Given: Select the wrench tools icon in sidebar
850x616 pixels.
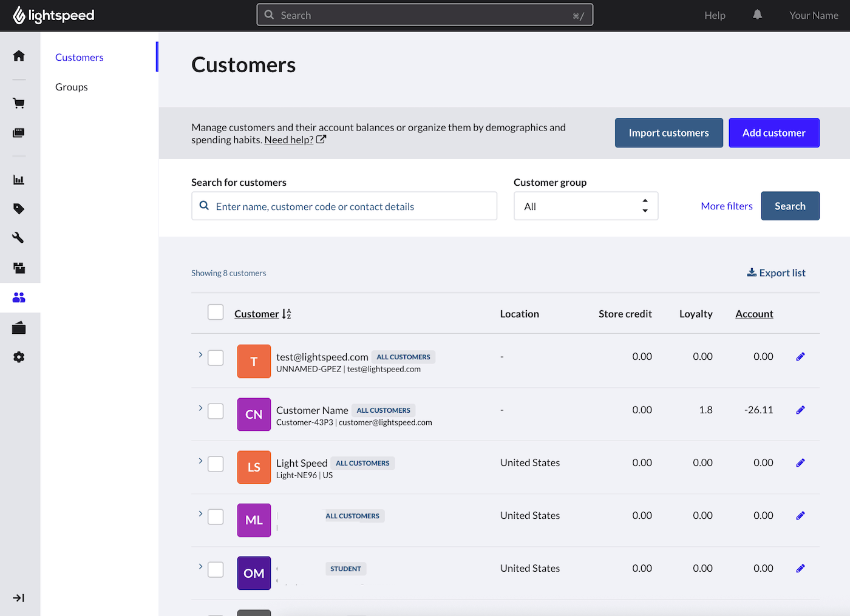Looking at the screenshot, I should click(19, 237).
